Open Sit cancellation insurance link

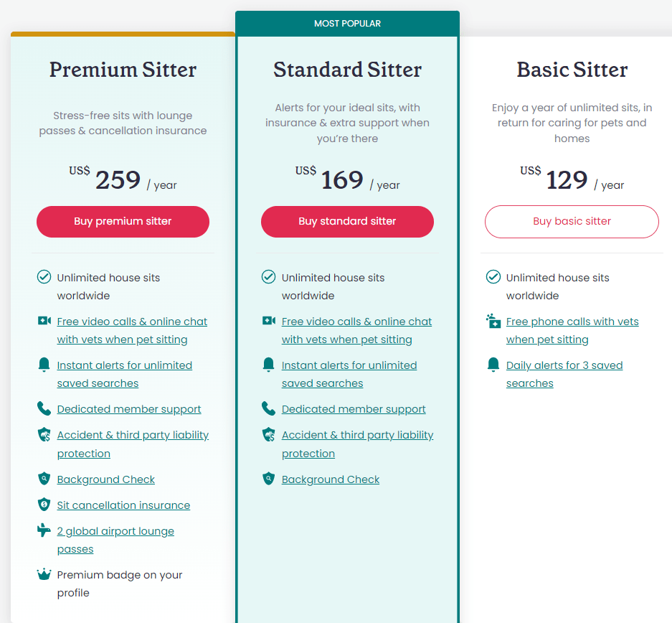pyautogui.click(x=123, y=505)
